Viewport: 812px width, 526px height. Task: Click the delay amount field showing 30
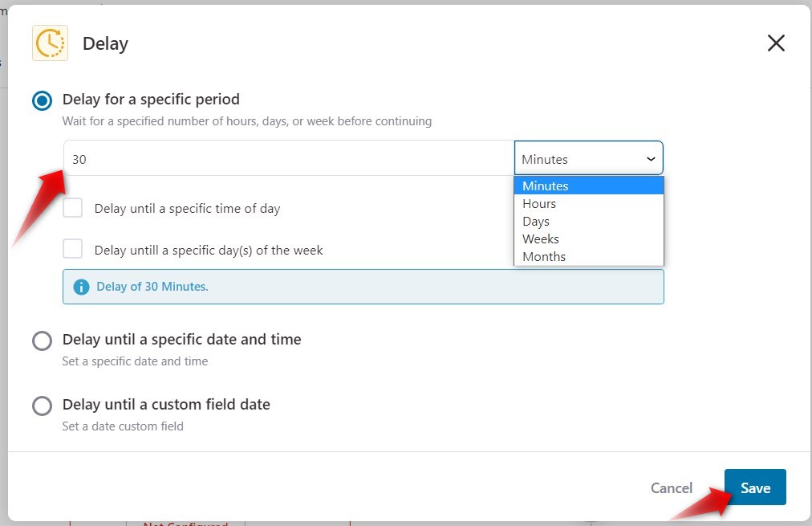click(x=289, y=158)
